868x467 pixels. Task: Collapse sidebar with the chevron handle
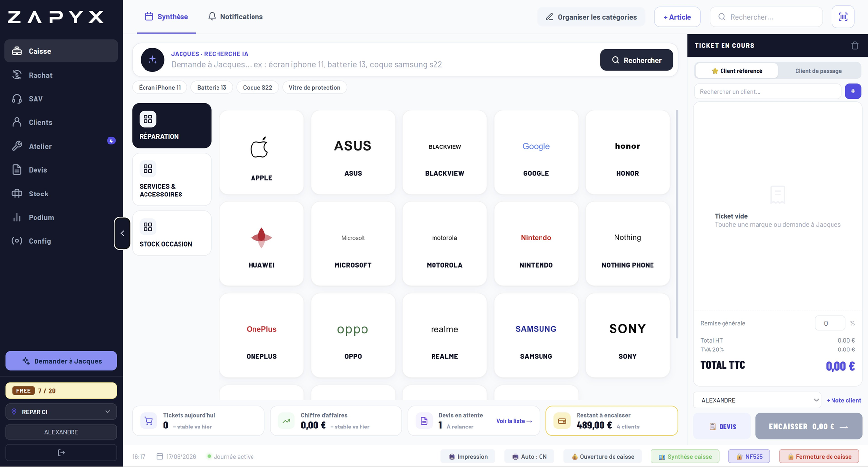point(122,233)
